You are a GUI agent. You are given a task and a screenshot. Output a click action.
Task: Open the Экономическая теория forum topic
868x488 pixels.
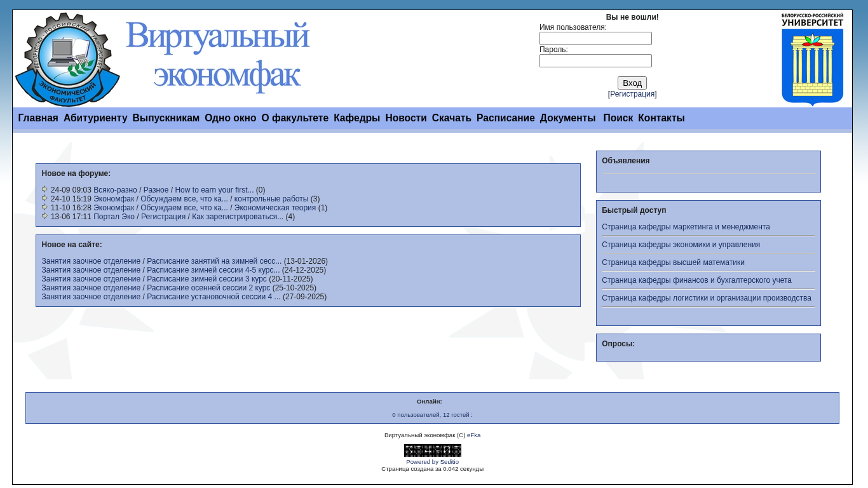(x=275, y=208)
